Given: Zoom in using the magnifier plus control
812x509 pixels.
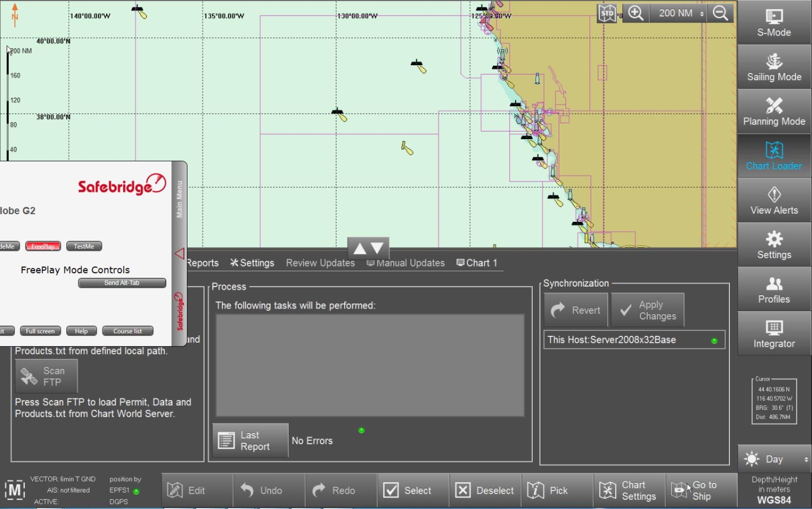Looking at the screenshot, I should [636, 13].
